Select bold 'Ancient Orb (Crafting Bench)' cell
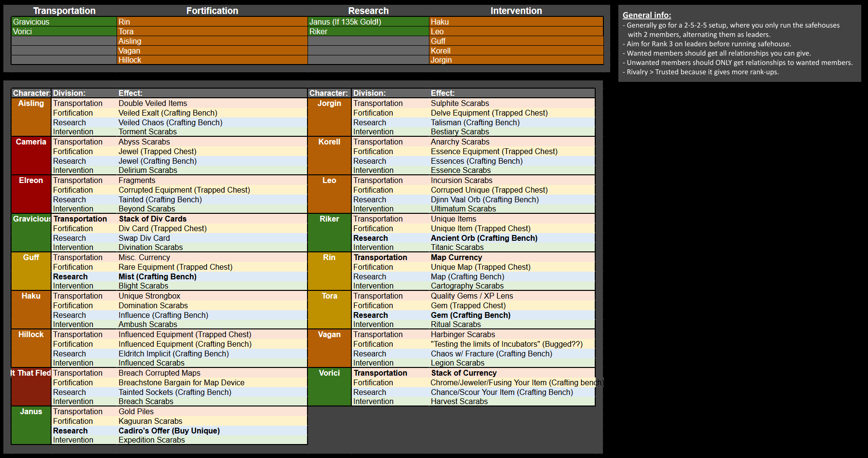Screen dimensions: 868x458 (x=512, y=238)
